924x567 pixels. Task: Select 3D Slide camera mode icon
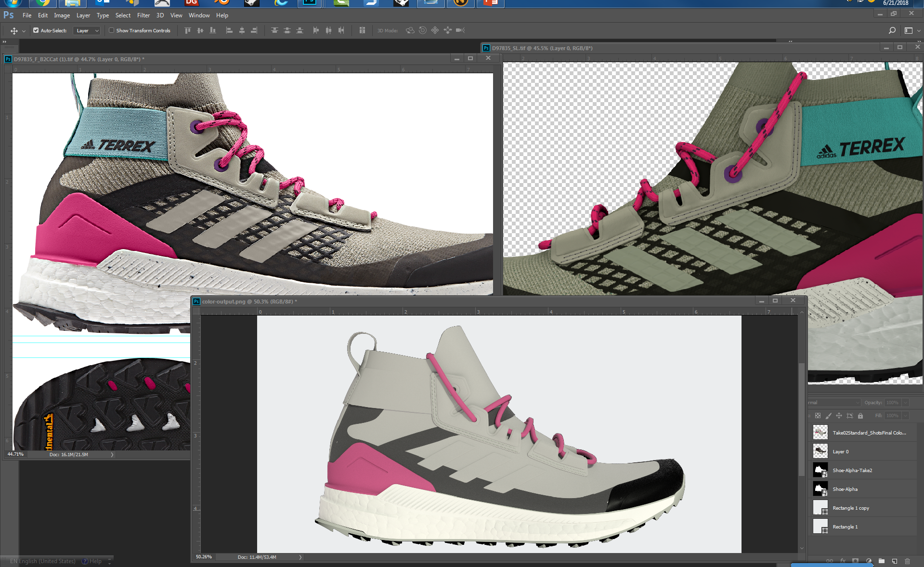tap(448, 30)
